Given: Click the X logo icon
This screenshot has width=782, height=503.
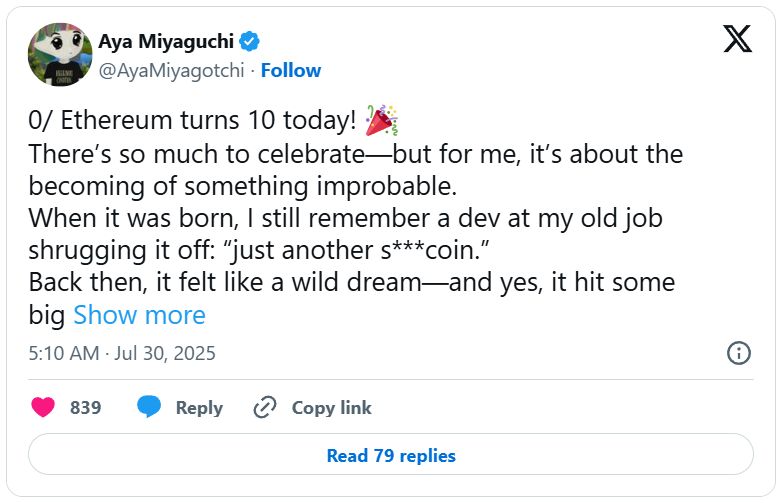Looking at the screenshot, I should [737, 39].
